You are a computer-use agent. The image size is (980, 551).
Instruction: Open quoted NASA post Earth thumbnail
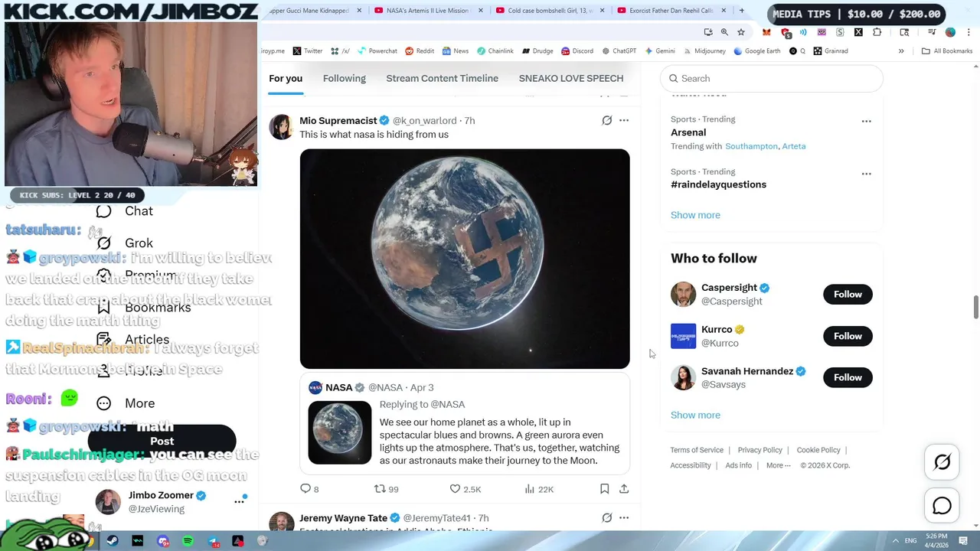click(340, 432)
